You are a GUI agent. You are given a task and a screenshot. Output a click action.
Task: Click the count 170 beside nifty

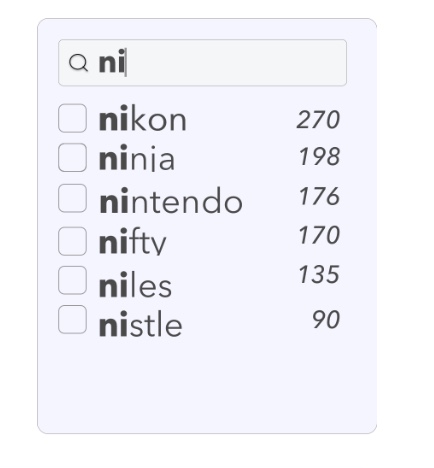click(319, 235)
